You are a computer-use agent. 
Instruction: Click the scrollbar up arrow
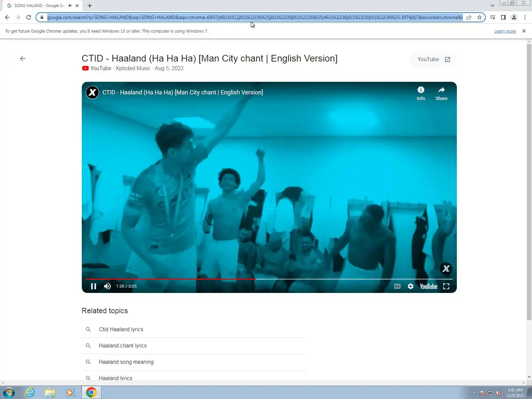click(x=529, y=42)
